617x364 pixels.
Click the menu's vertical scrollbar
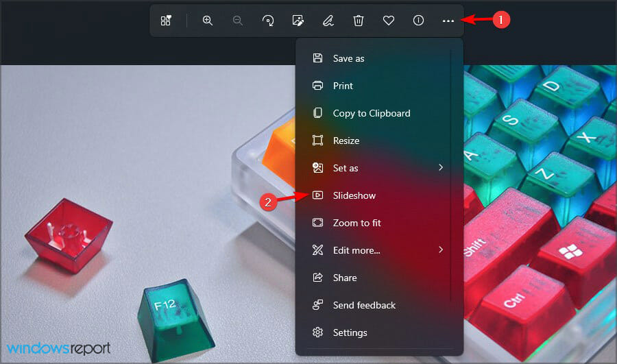[x=450, y=175]
